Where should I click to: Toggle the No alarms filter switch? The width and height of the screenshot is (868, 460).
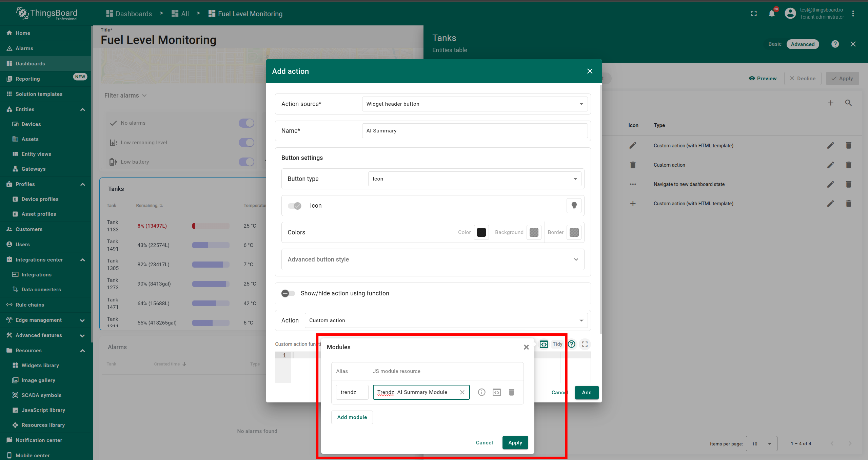(x=246, y=123)
